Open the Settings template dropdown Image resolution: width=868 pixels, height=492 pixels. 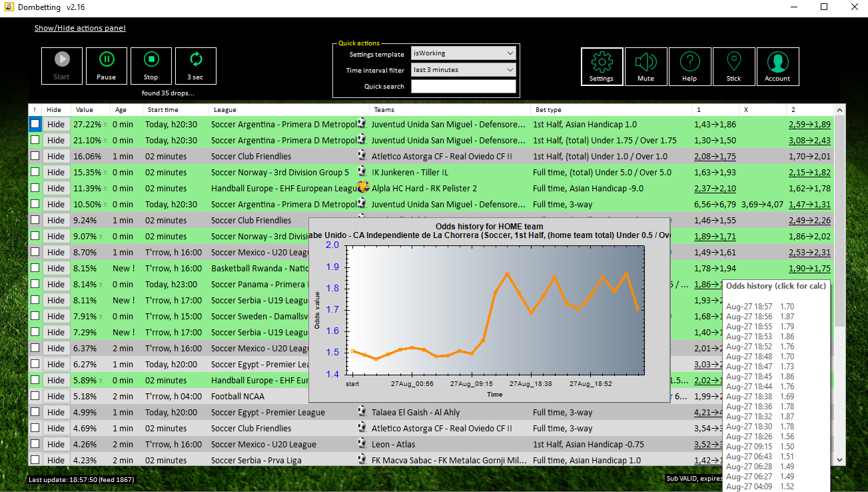tap(464, 53)
